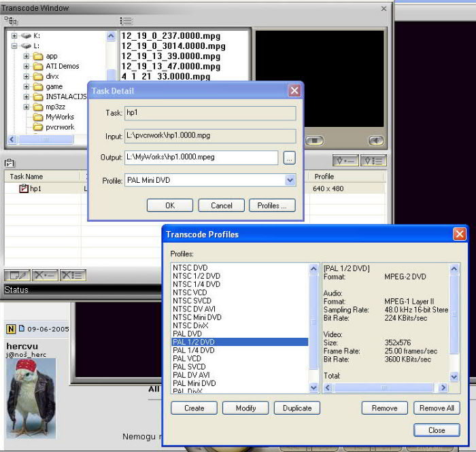The width and height of the screenshot is (476, 452).
Task: Click the hp1 task icon in the list
Action: coord(24,188)
